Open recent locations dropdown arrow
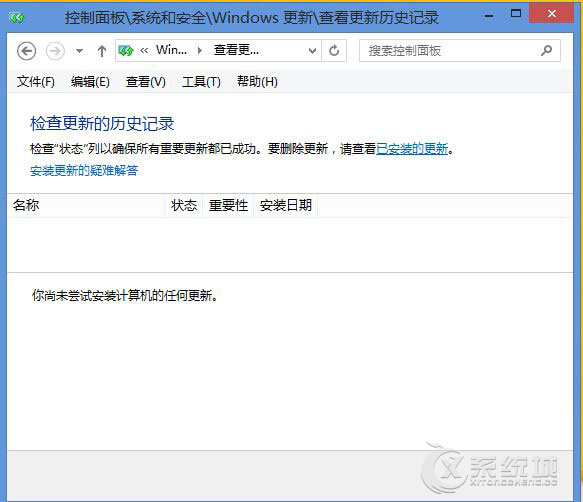583x502 pixels. 79,51
